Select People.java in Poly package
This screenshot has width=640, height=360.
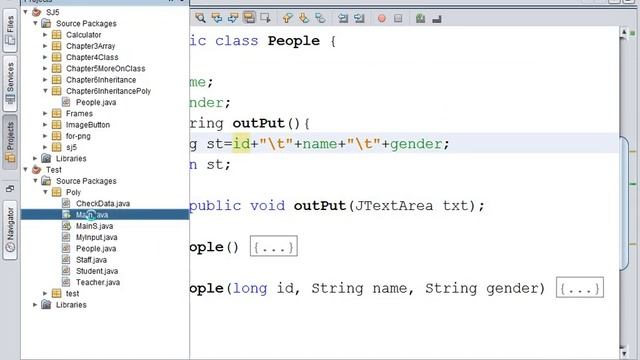(96, 248)
